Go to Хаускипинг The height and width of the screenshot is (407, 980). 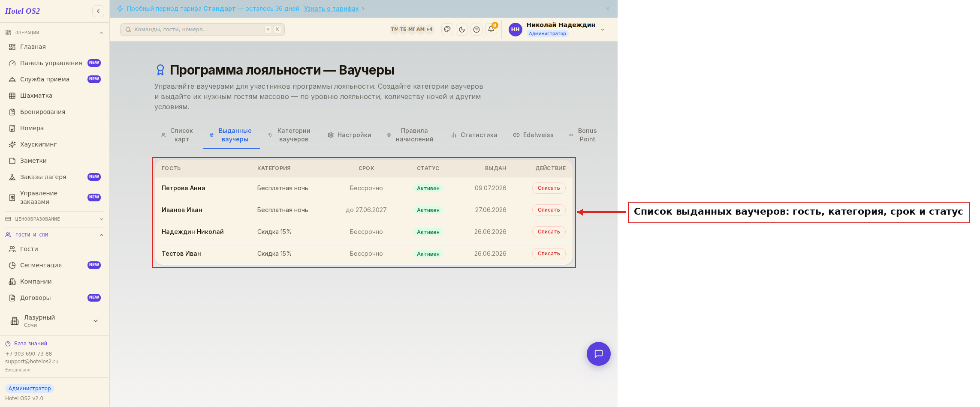click(x=54, y=144)
